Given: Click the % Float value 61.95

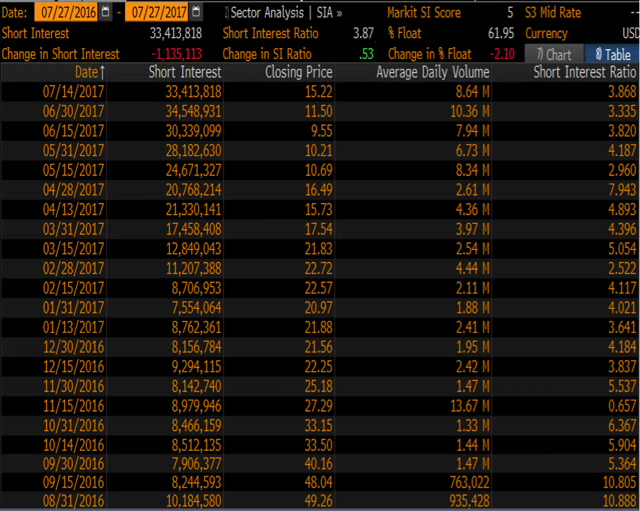Looking at the screenshot, I should click(501, 33).
